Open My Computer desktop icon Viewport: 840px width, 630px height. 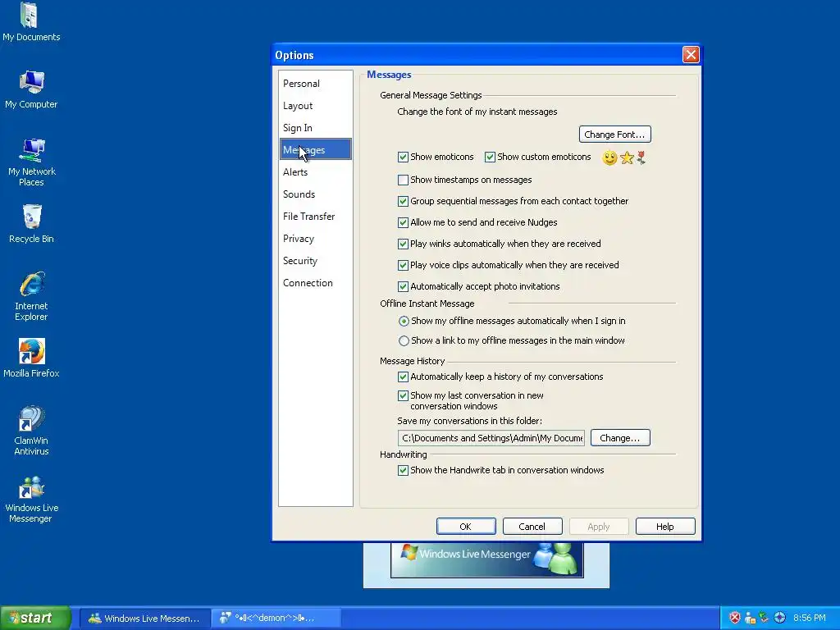pos(31,89)
